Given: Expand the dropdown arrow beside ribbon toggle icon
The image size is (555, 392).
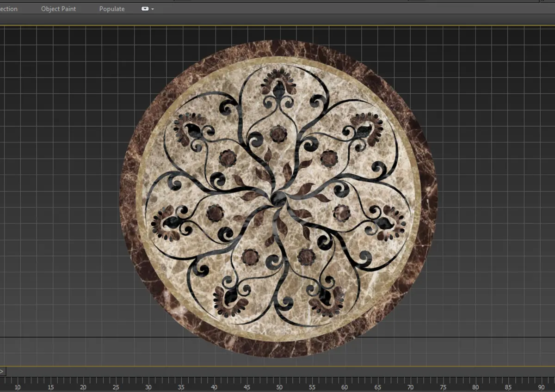Looking at the screenshot, I should (x=152, y=9).
